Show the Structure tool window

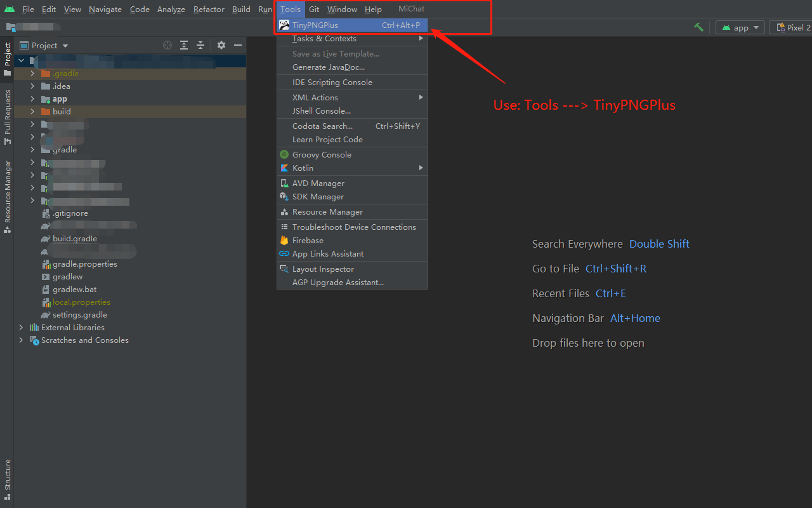(7, 478)
